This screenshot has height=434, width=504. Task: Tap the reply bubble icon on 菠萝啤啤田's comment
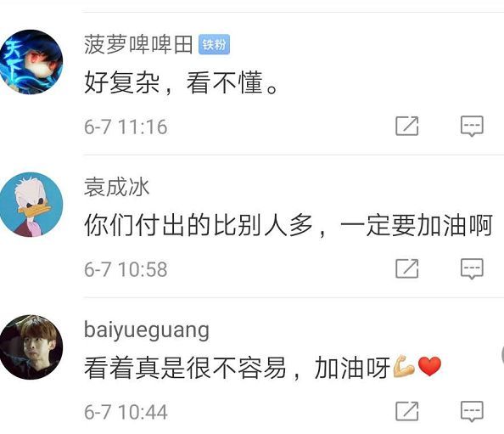[472, 126]
